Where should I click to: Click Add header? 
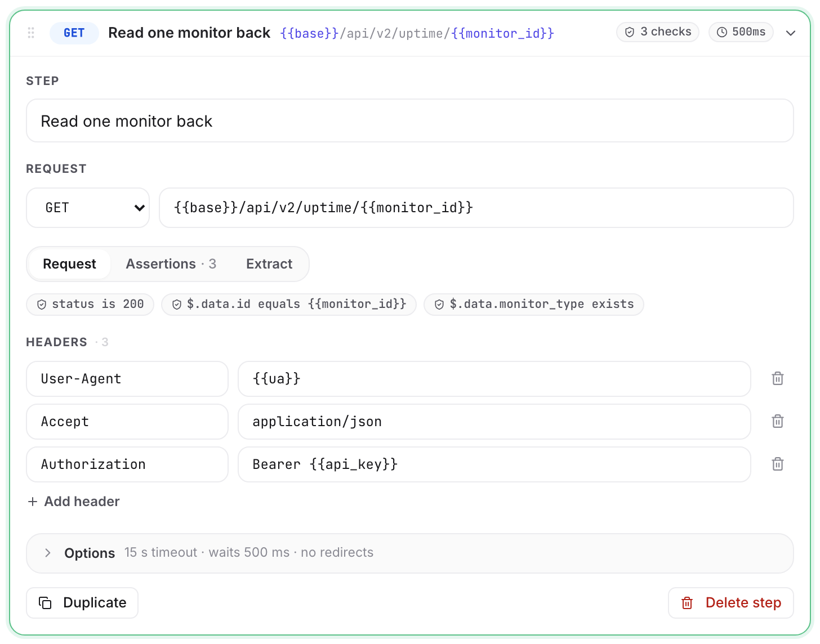click(x=74, y=502)
